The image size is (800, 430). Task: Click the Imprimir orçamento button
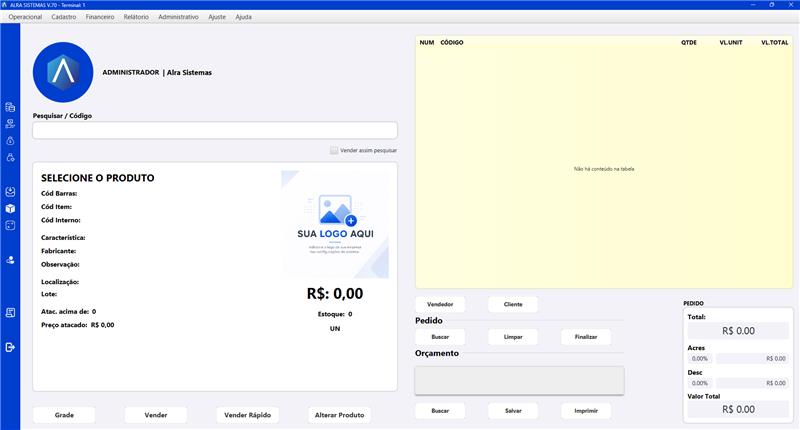pos(586,411)
